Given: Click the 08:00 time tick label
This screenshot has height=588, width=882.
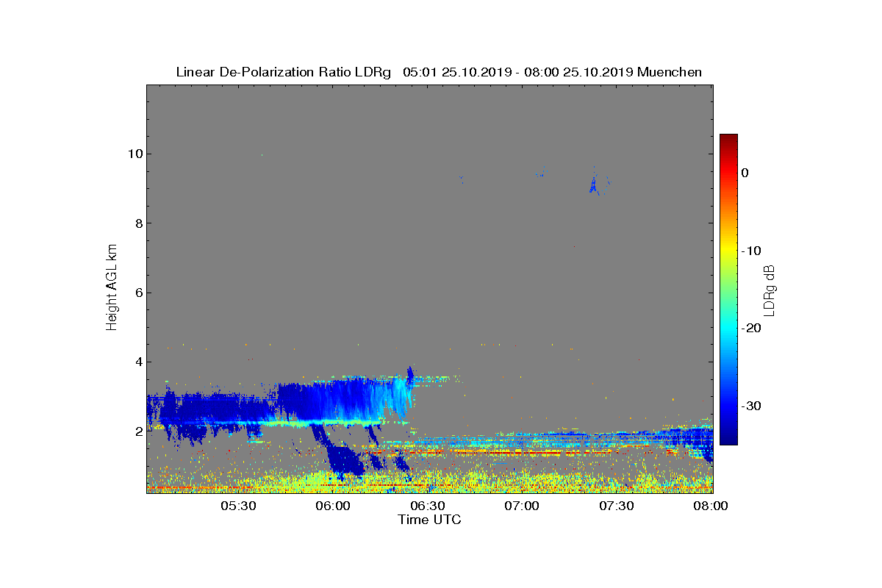Looking at the screenshot, I should [711, 506].
